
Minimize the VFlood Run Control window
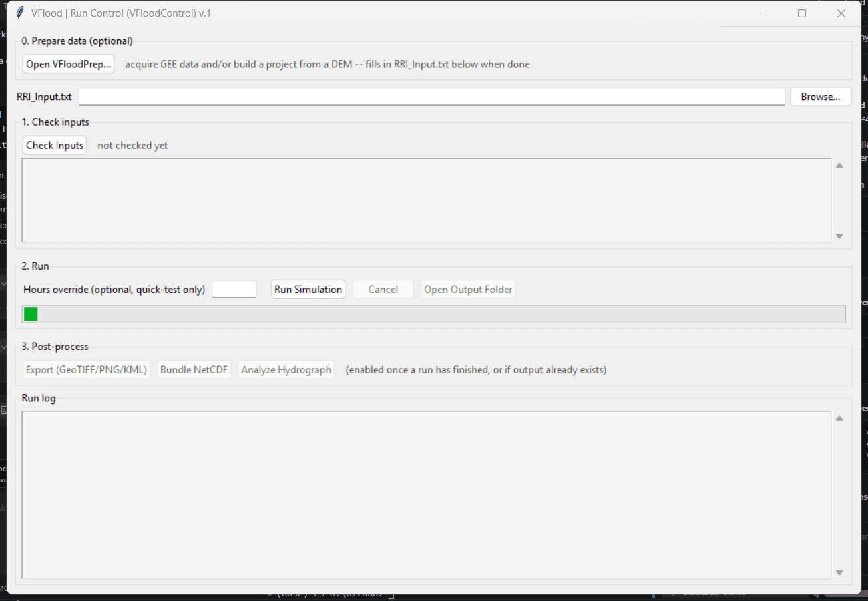click(763, 13)
